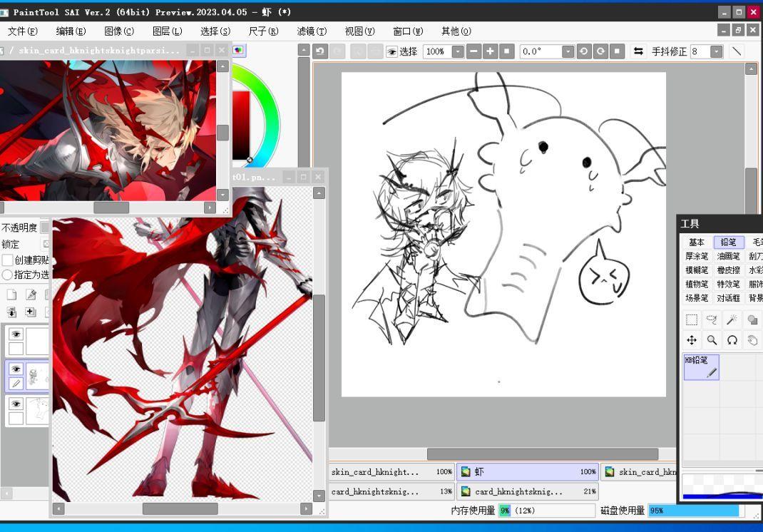Open the 图层 menu

167,31
